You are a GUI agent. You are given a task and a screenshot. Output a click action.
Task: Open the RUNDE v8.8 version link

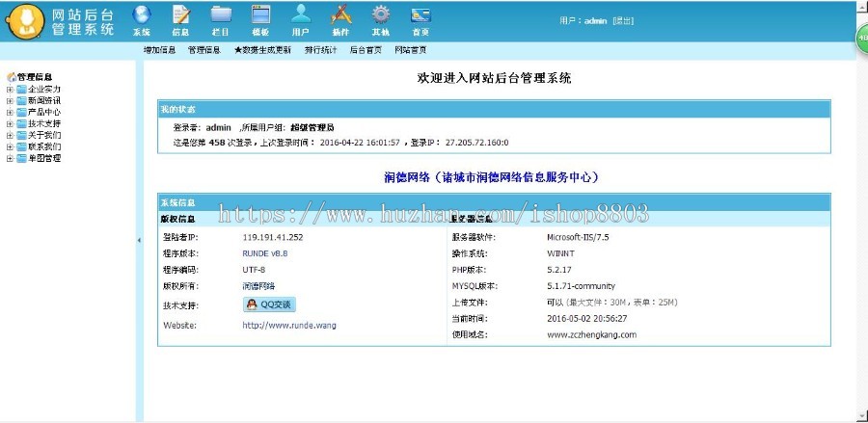coord(264,253)
